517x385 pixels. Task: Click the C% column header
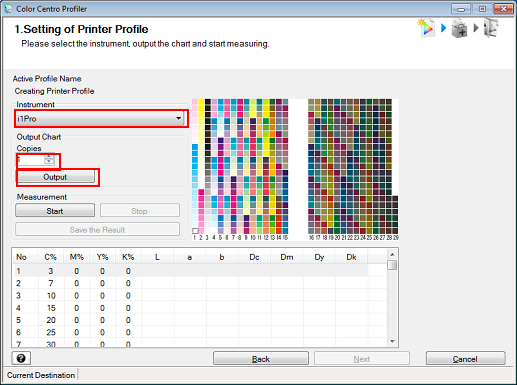coord(50,257)
